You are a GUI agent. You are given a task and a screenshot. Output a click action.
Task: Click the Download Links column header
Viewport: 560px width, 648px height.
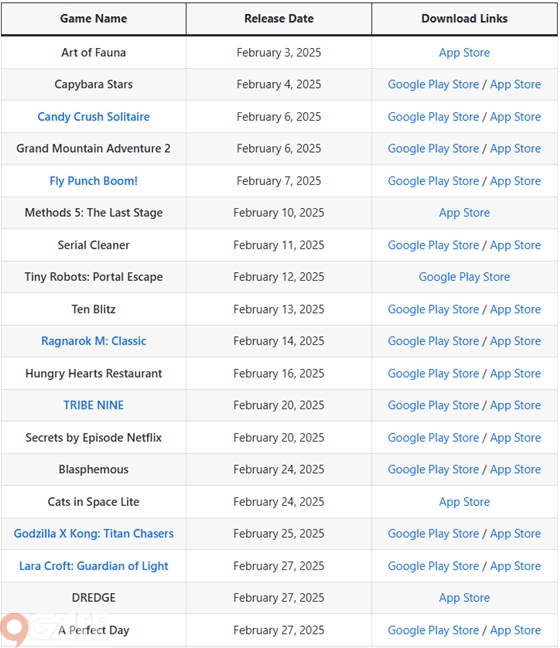pyautogui.click(x=464, y=19)
